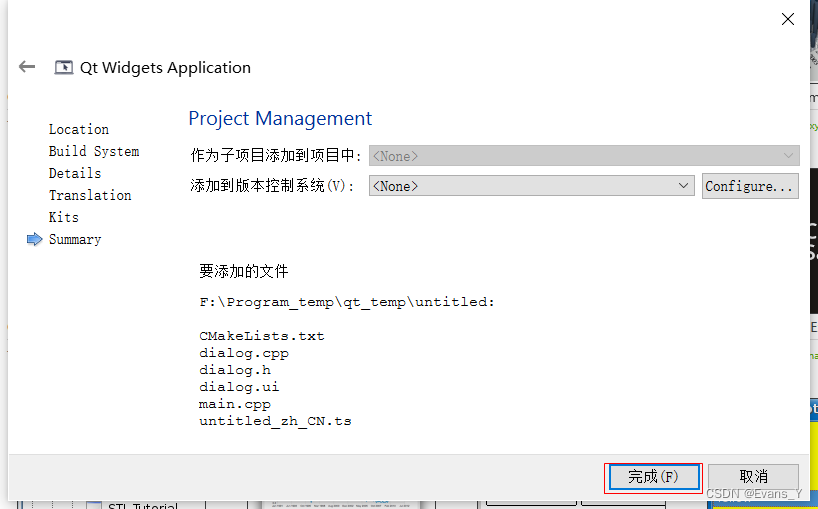Viewport: 818px width, 509px height.
Task: Click the blue arrow marker beside Summary
Action: click(34, 239)
